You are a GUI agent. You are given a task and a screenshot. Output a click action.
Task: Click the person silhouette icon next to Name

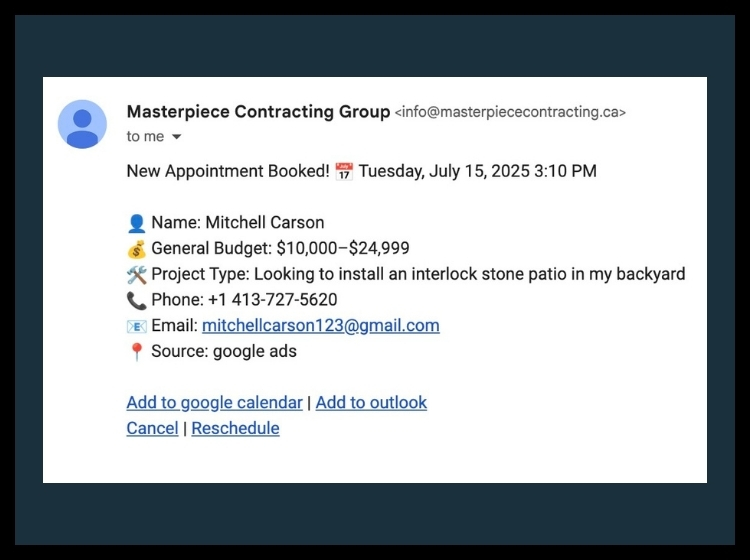[x=136, y=223]
